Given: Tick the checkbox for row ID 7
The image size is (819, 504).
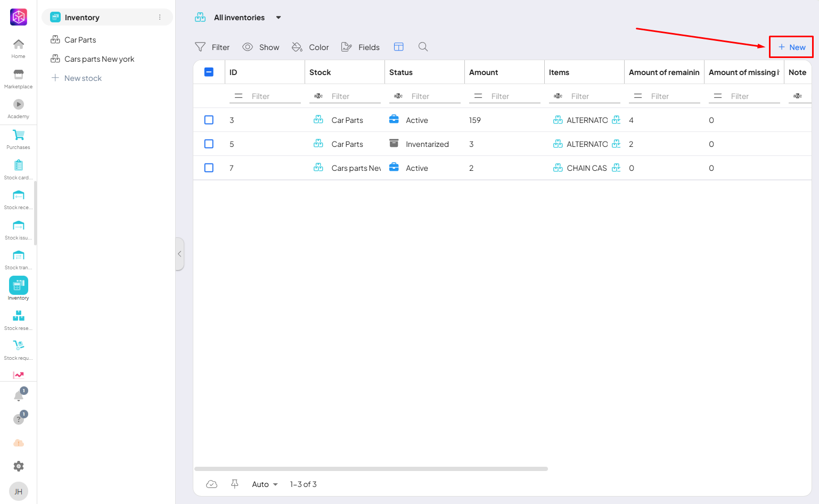Looking at the screenshot, I should point(209,168).
